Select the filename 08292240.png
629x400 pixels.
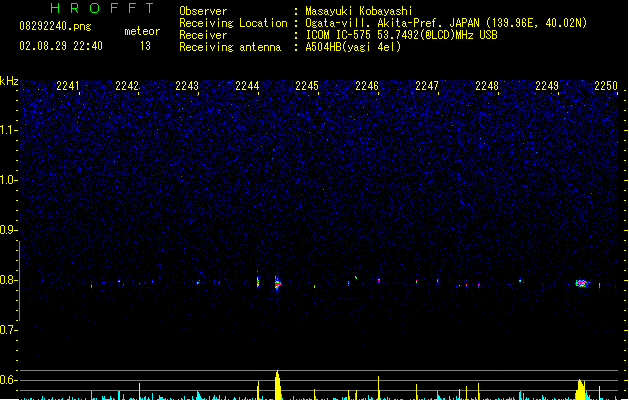click(55, 26)
